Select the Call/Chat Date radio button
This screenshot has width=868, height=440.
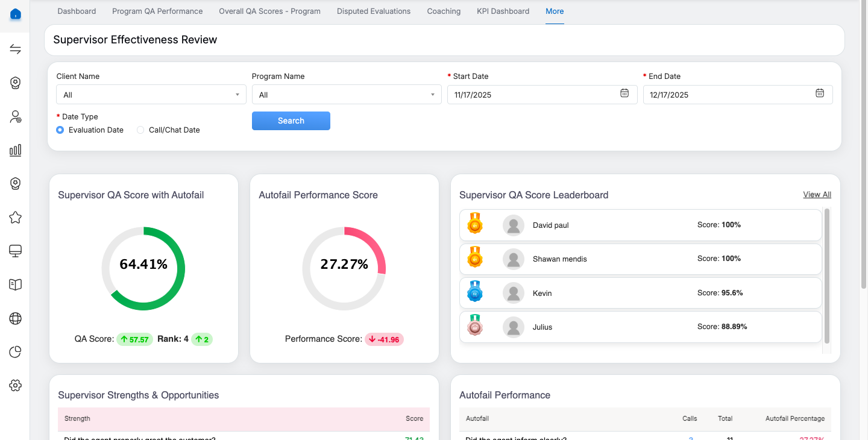[x=140, y=130]
